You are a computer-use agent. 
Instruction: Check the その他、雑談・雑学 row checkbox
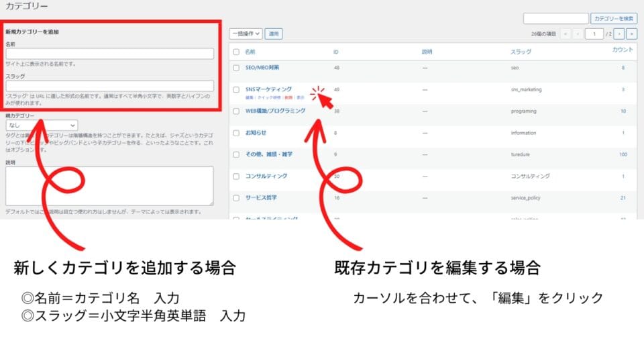pyautogui.click(x=236, y=154)
